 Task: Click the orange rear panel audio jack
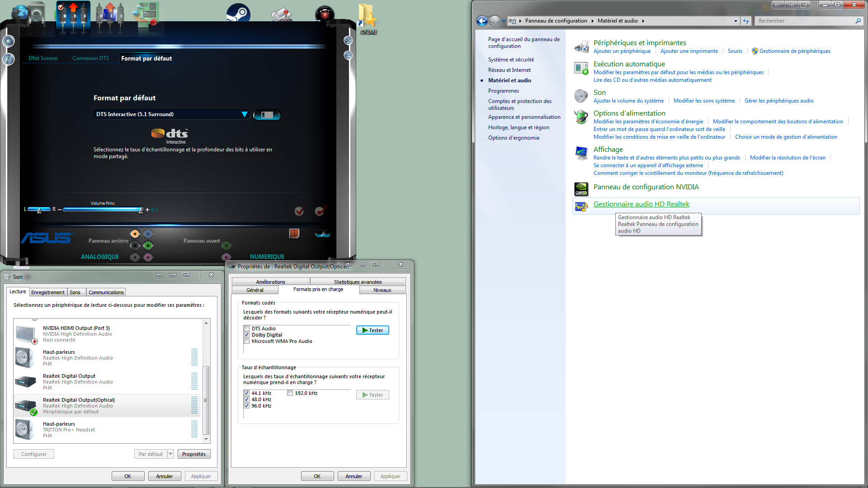tap(135, 234)
